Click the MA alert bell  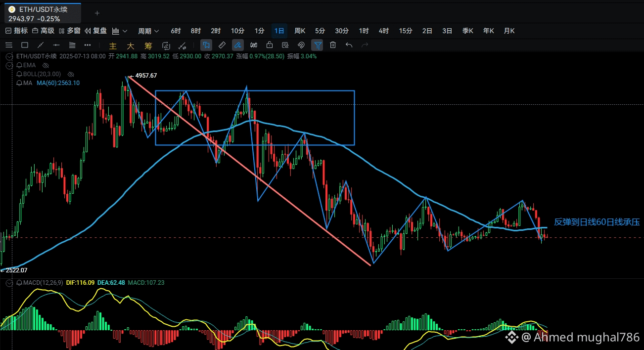coord(19,83)
